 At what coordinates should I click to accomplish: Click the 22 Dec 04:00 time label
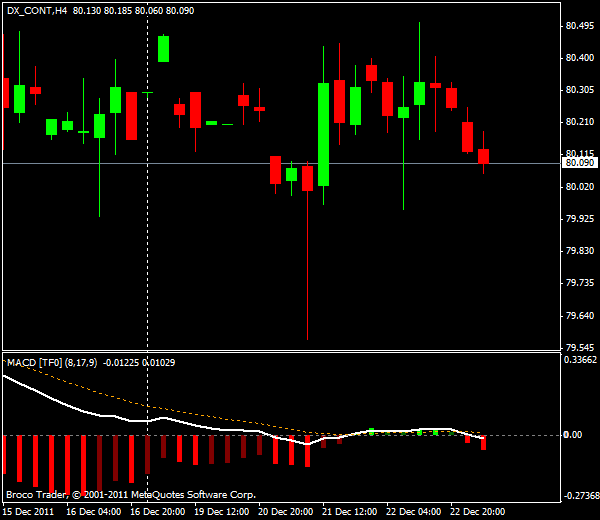[x=414, y=512]
